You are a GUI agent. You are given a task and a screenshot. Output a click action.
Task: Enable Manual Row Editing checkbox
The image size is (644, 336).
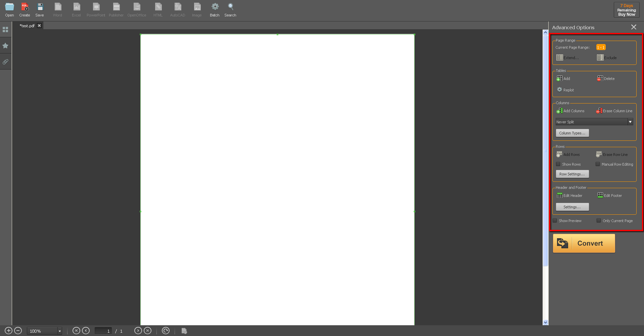598,164
